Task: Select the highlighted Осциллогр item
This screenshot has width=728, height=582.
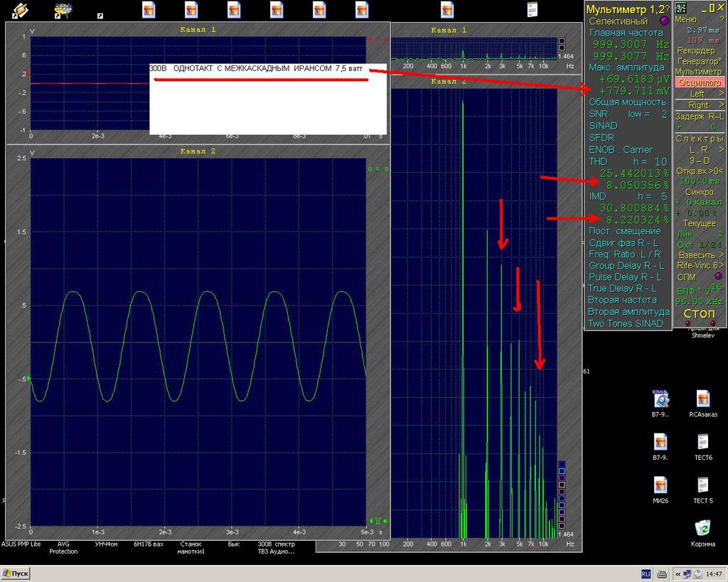Action: pos(700,82)
